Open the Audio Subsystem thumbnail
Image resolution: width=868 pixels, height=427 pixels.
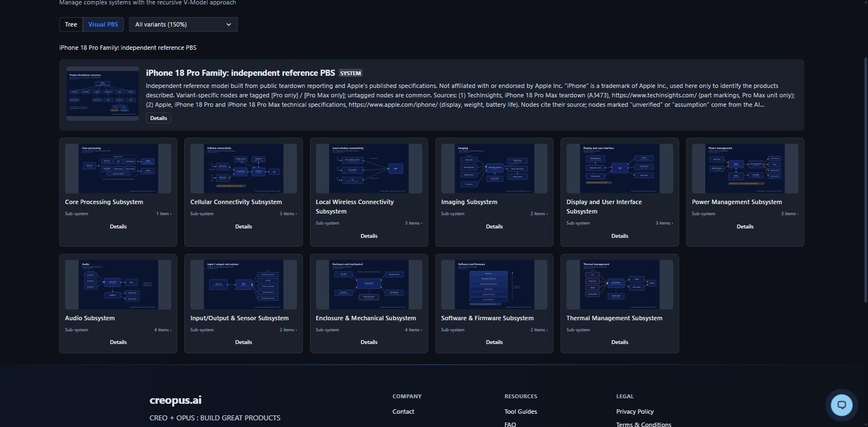[118, 284]
